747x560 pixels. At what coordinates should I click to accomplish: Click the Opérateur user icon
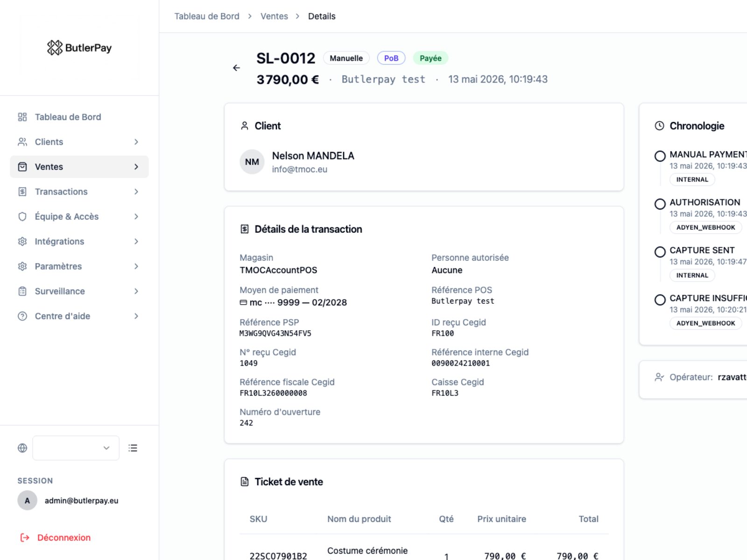tap(659, 377)
